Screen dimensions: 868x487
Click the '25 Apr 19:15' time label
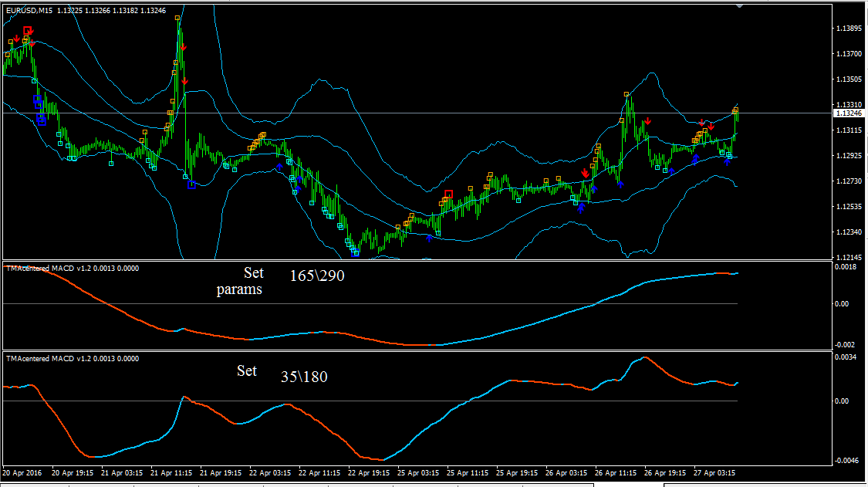click(x=516, y=473)
